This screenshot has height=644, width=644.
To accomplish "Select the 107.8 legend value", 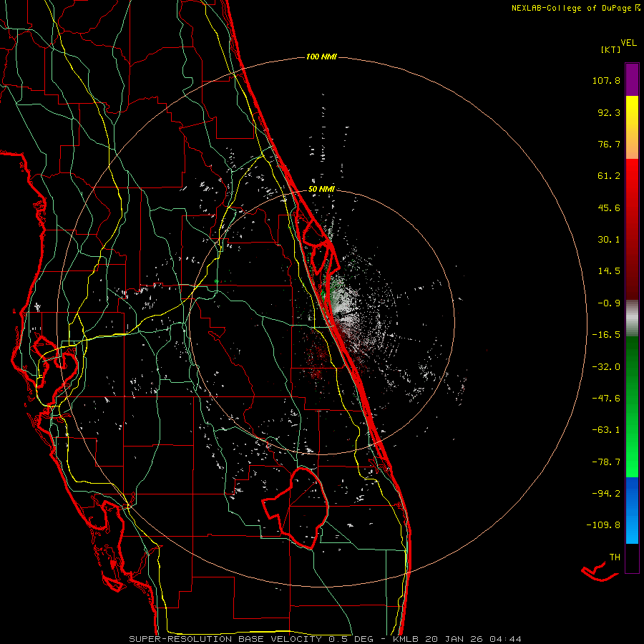I will pos(606,80).
